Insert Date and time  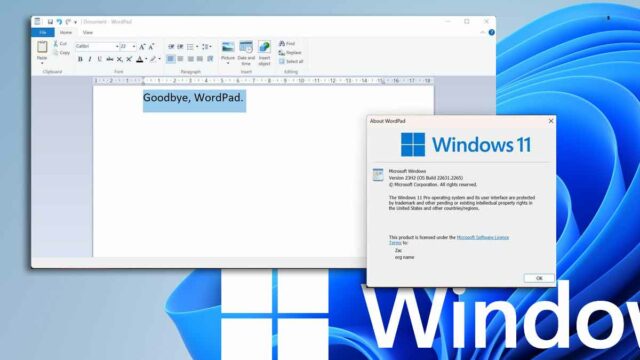[246, 53]
